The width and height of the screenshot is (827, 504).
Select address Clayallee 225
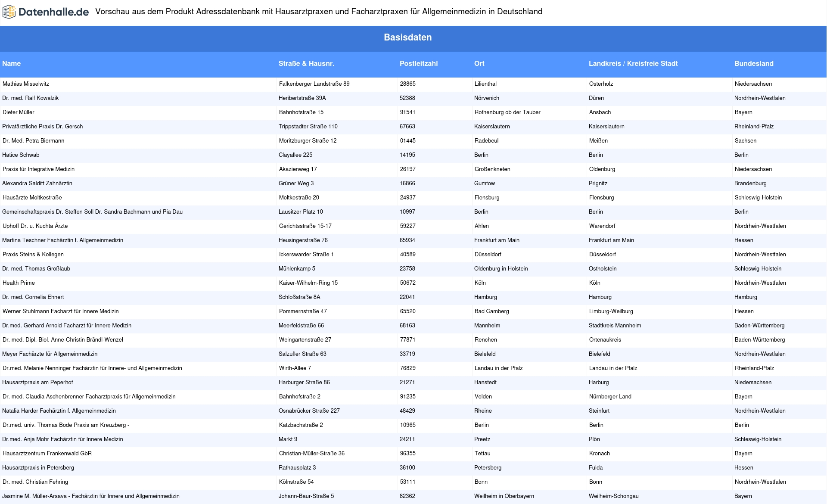tap(295, 155)
